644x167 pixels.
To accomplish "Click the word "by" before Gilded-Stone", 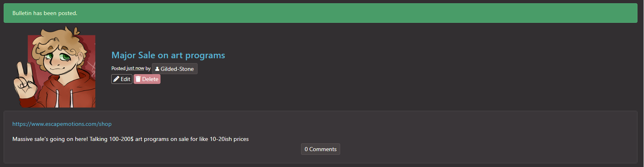I will click(148, 68).
